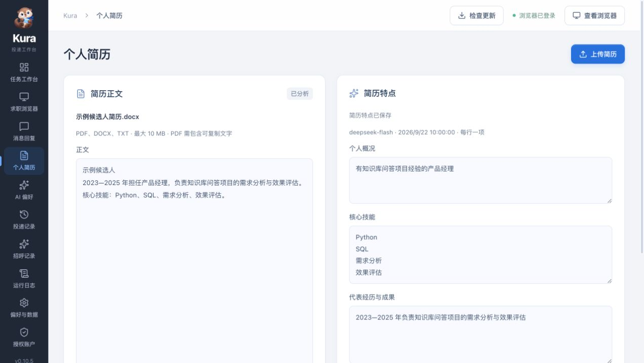Click the Kura breadcrumb link
644x363 pixels.
pos(70,16)
